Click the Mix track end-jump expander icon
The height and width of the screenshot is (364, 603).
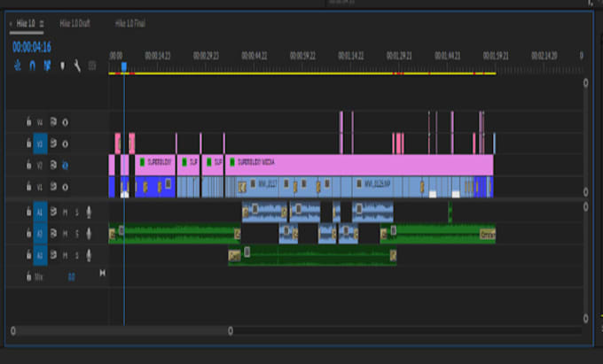[101, 274]
